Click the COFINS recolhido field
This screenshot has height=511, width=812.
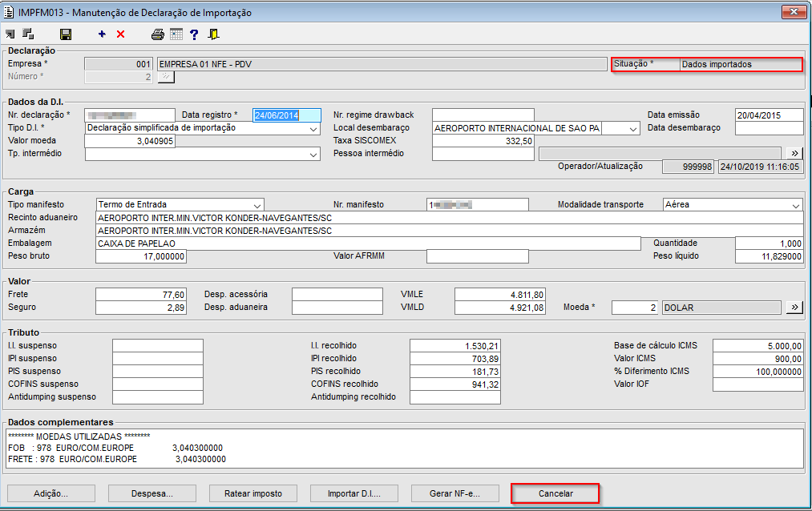point(454,384)
